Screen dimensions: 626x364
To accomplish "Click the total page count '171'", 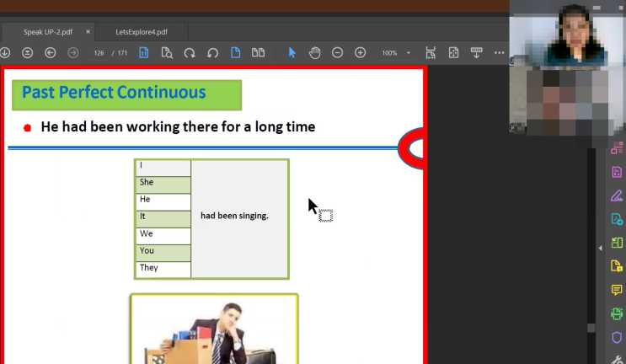I will pos(122,53).
